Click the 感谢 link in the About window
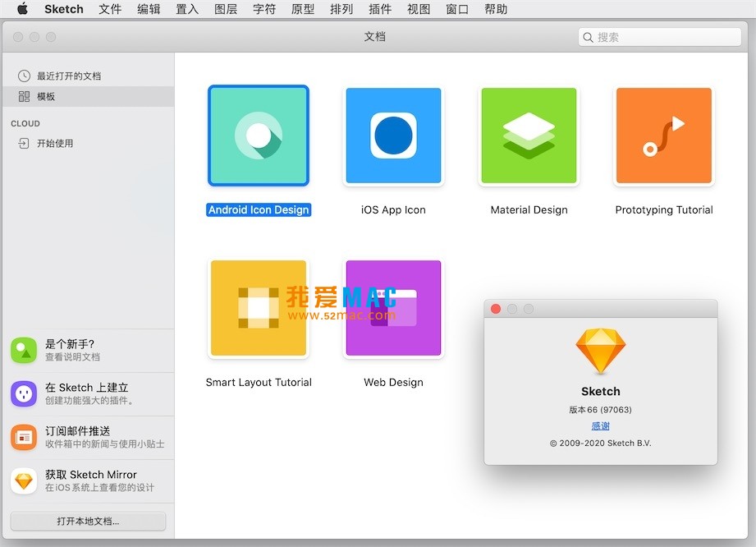 600,425
